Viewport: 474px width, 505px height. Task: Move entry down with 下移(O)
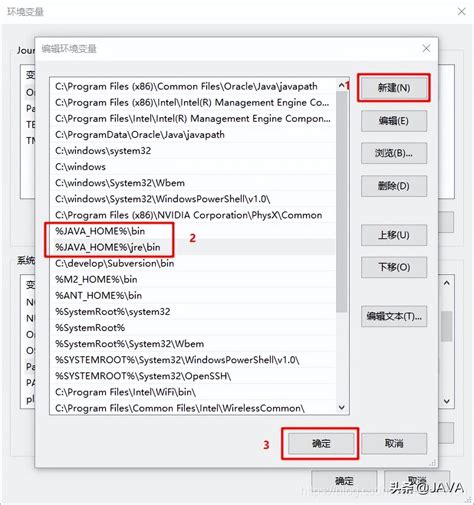pos(394,267)
